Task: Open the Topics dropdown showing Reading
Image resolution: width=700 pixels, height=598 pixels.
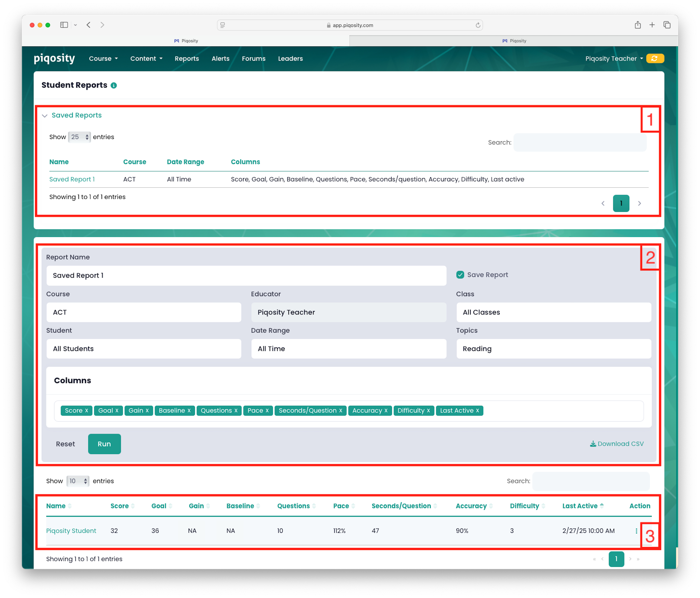Action: click(x=553, y=349)
